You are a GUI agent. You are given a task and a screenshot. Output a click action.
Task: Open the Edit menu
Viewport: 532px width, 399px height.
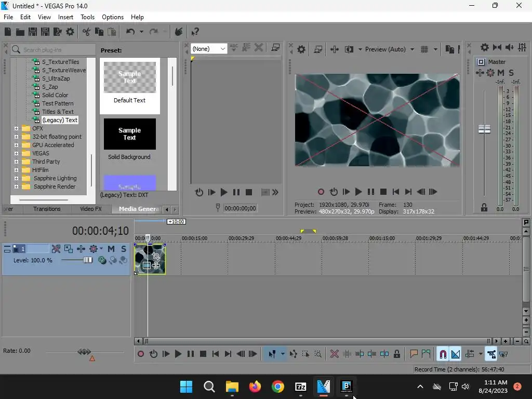(x=25, y=17)
